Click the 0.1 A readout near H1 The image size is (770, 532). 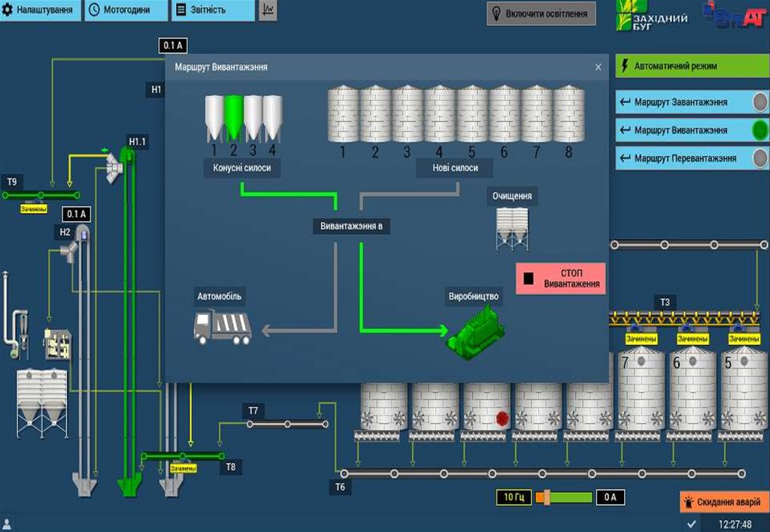[x=173, y=46]
